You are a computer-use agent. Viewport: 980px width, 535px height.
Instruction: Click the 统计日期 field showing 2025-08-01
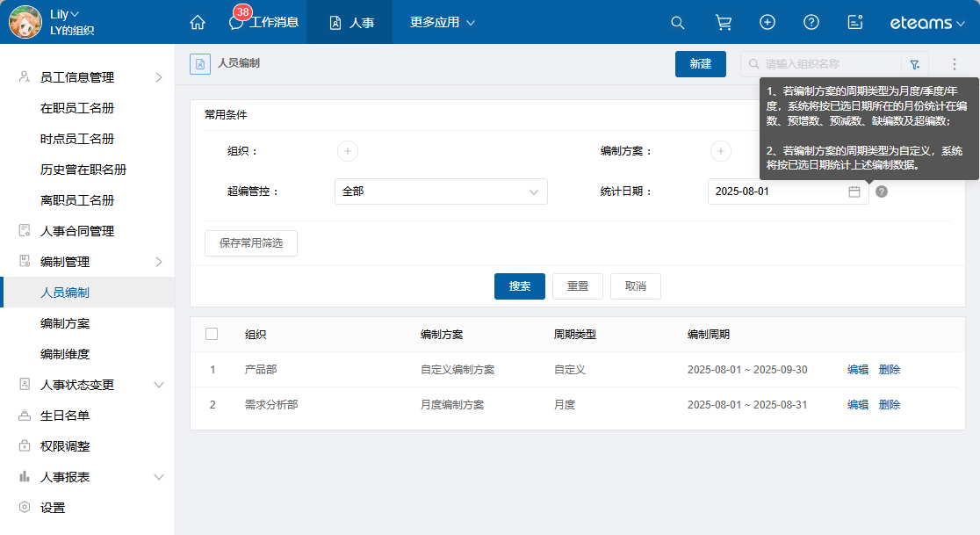(x=788, y=192)
